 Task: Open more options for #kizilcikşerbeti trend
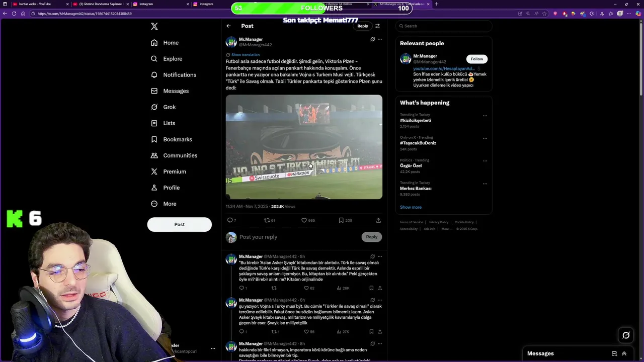click(485, 116)
